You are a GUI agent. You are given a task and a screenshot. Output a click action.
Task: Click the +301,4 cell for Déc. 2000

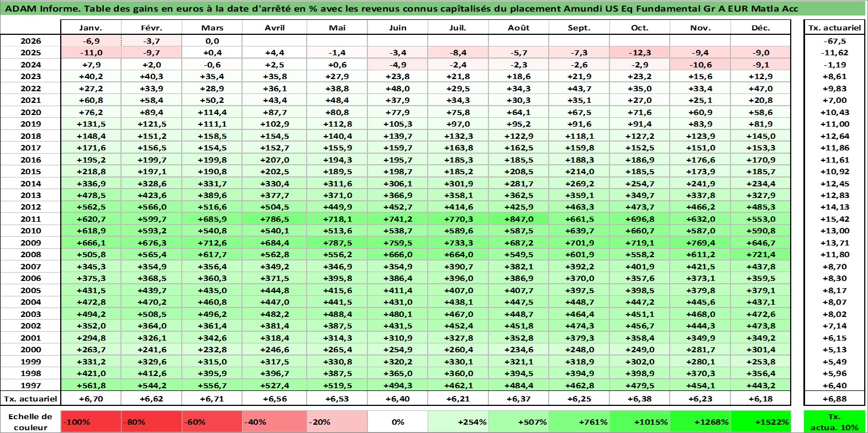pyautogui.click(x=761, y=349)
